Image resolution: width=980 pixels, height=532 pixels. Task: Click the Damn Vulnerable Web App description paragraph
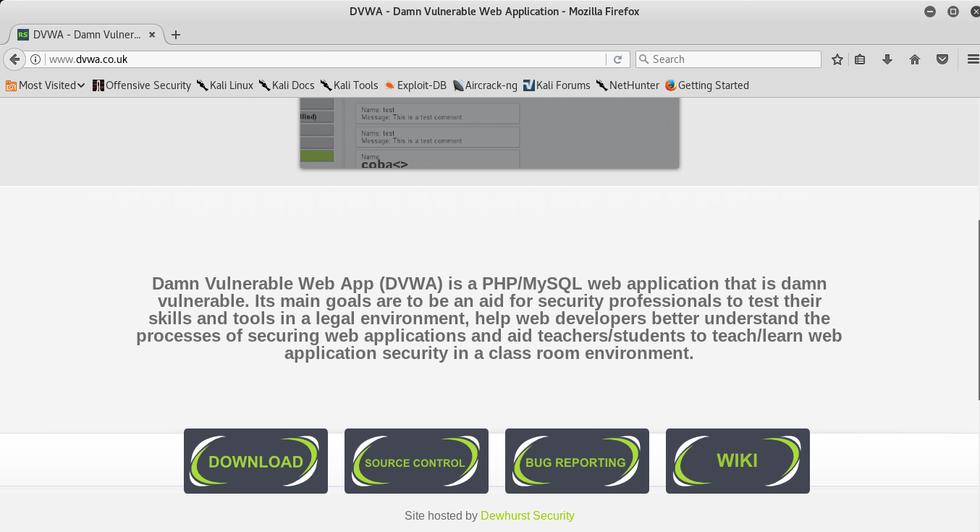[489, 318]
